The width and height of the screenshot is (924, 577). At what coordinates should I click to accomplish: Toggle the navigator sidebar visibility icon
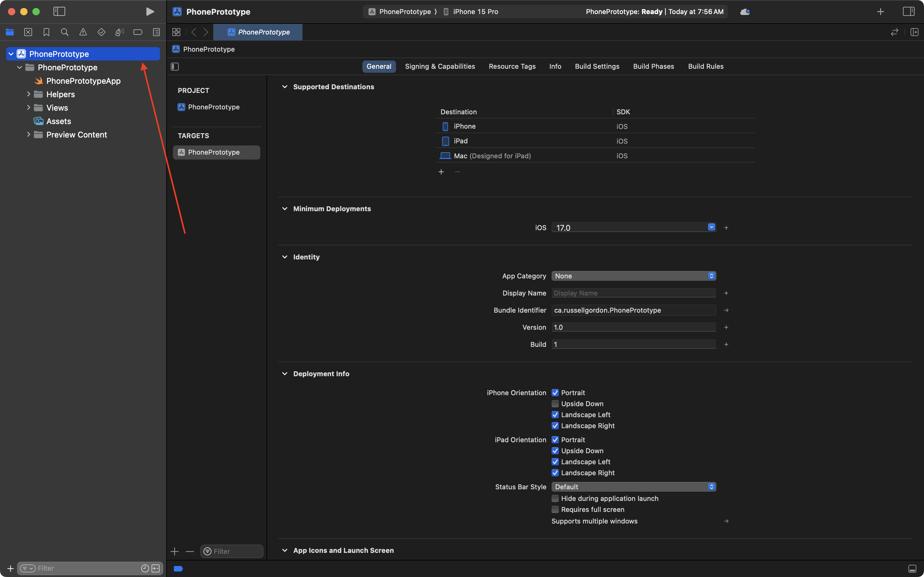[x=60, y=11]
